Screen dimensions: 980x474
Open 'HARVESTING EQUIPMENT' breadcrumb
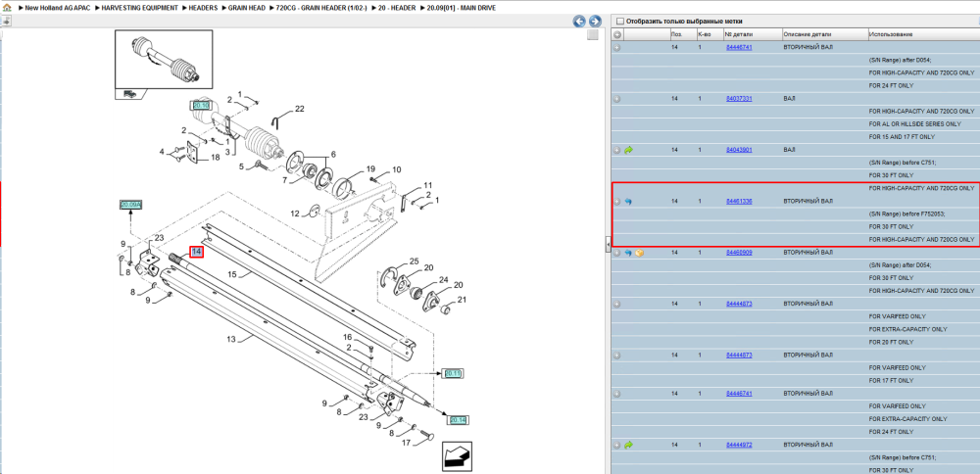[x=139, y=8]
